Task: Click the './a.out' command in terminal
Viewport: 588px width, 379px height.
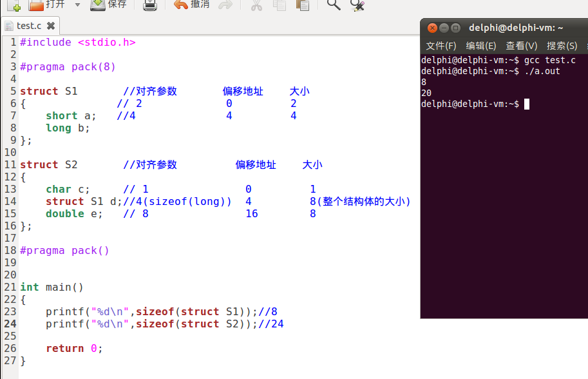Action: click(542, 71)
